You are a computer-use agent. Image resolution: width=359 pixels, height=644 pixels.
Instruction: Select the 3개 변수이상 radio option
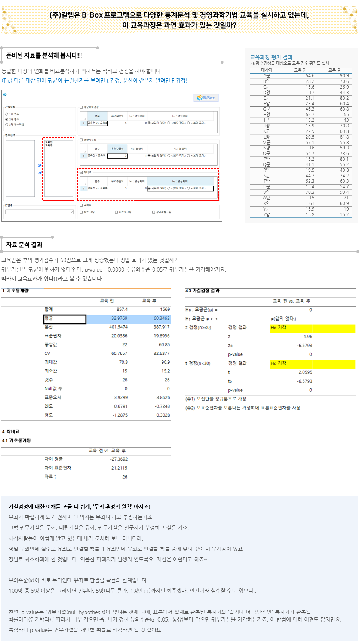(x=7, y=125)
